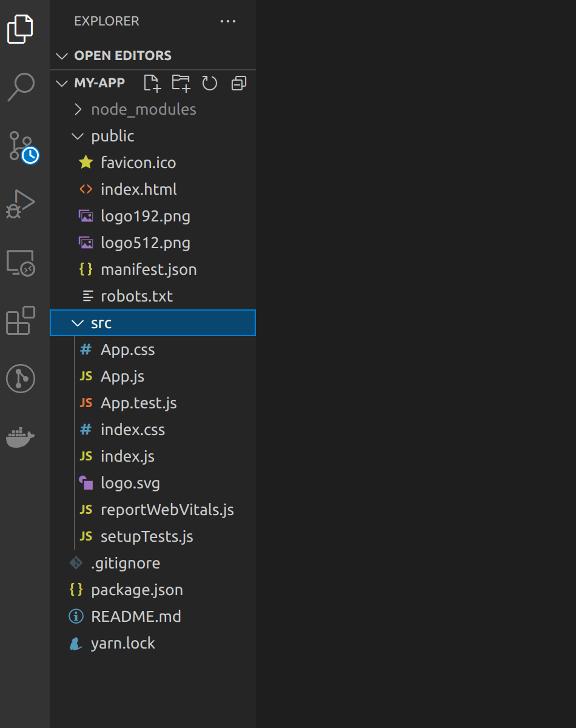Click the New Folder icon
This screenshot has height=728, width=576.
point(180,83)
